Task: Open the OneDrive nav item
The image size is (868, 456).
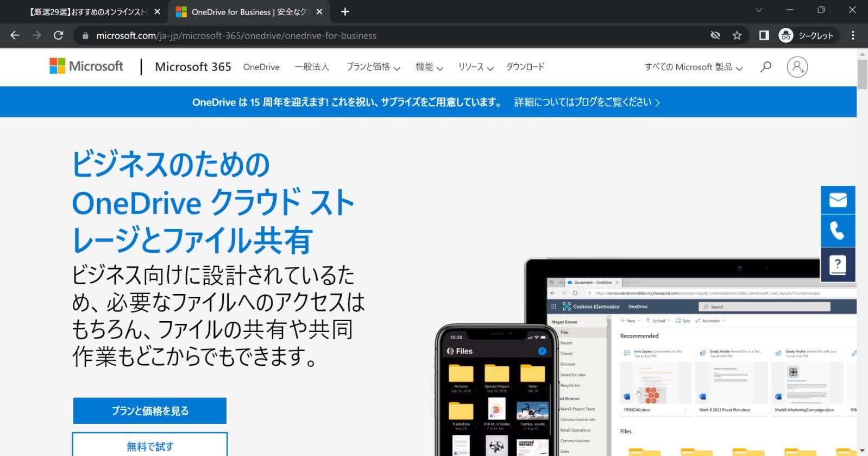Action: (261, 67)
